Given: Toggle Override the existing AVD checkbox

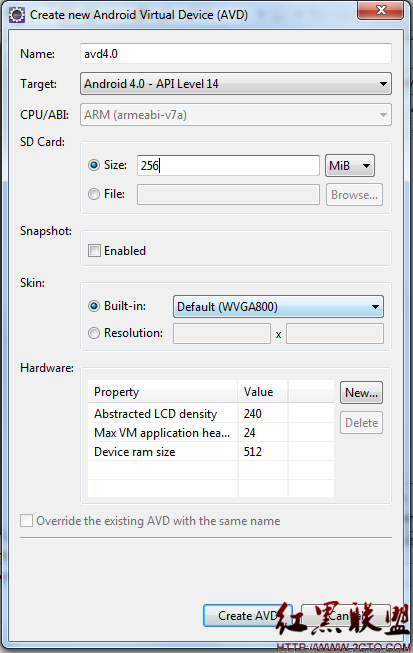Looking at the screenshot, I should tap(26, 521).
